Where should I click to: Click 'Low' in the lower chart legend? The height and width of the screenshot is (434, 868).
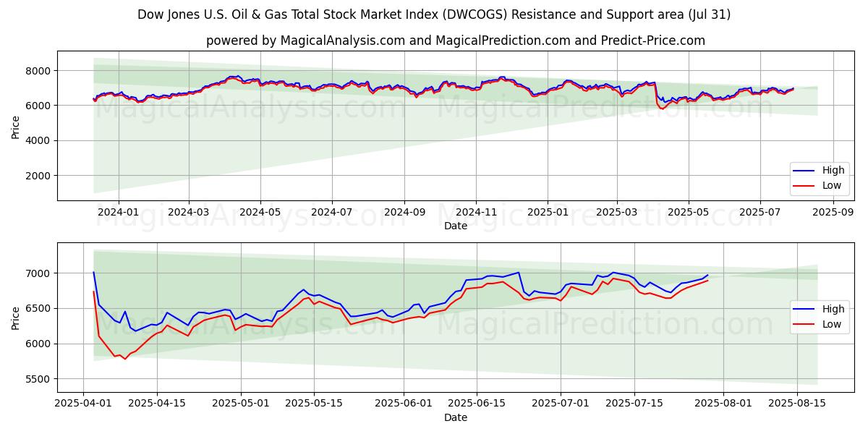click(832, 324)
